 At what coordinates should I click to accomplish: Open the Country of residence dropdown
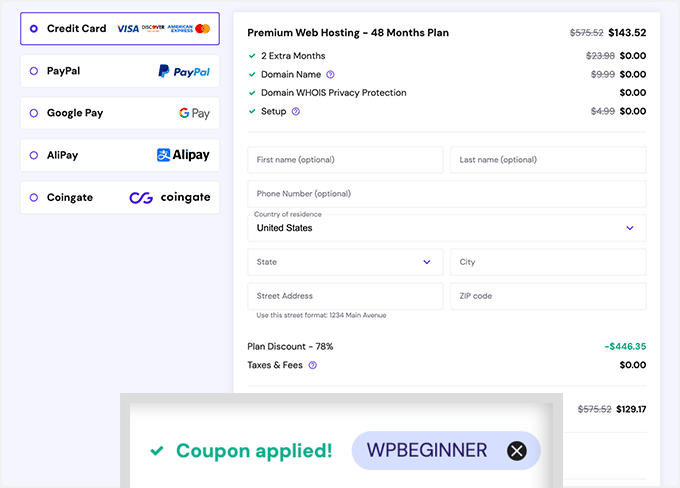click(446, 228)
